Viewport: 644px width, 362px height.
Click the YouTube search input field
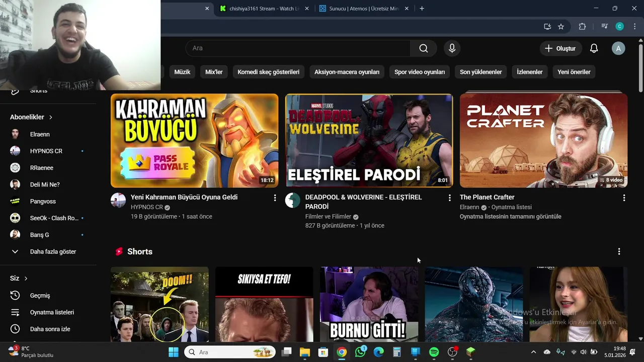tap(298, 48)
